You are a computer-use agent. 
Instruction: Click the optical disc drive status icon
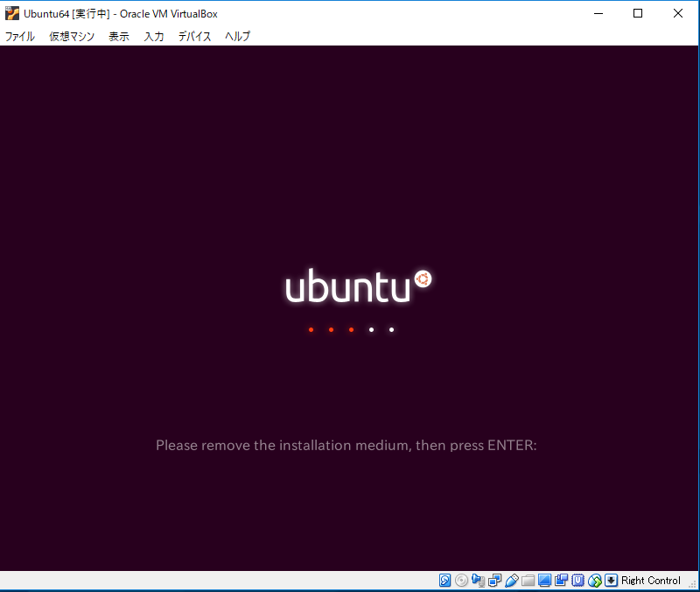[462, 580]
